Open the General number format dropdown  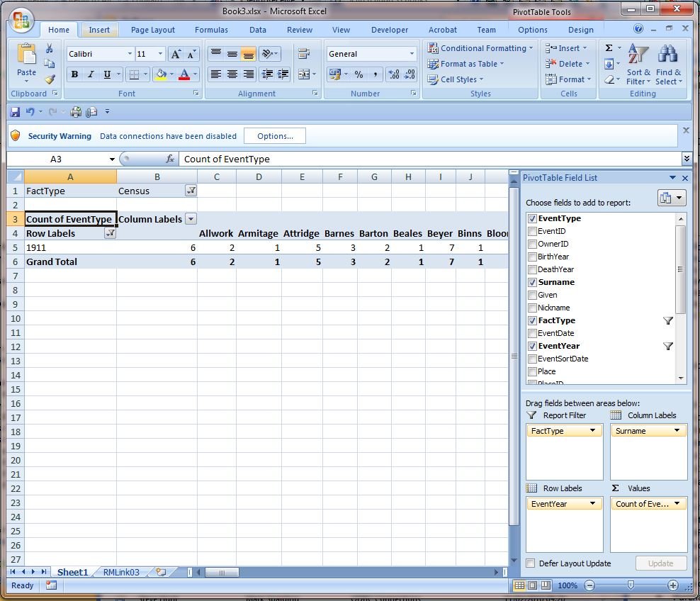tap(412, 54)
